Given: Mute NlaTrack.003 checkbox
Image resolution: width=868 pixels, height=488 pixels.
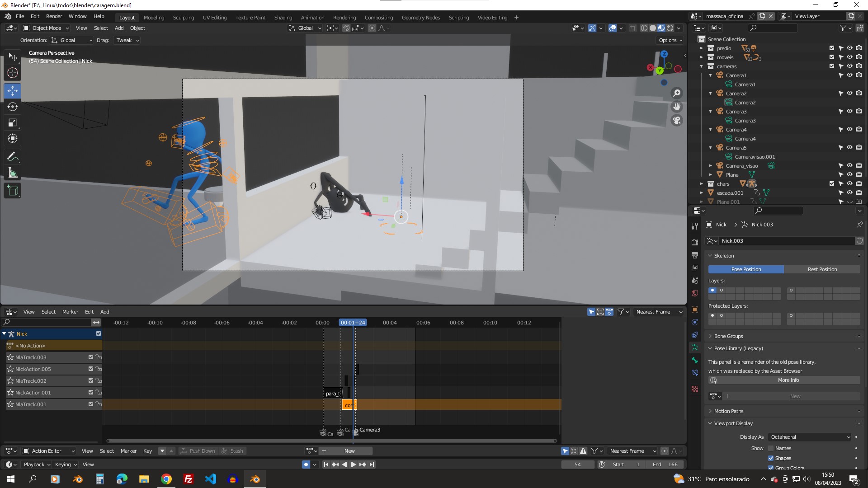Looking at the screenshot, I should pyautogui.click(x=90, y=357).
